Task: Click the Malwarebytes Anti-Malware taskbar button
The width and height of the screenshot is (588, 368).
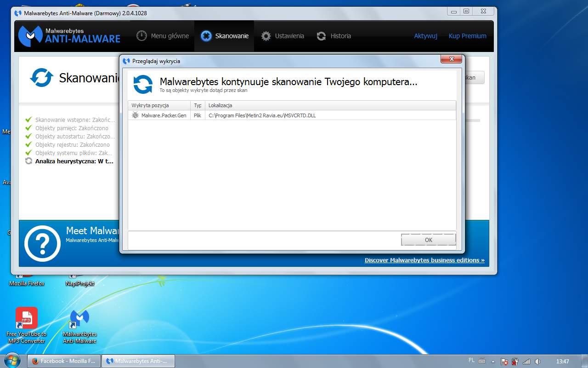Action: pyautogui.click(x=138, y=361)
